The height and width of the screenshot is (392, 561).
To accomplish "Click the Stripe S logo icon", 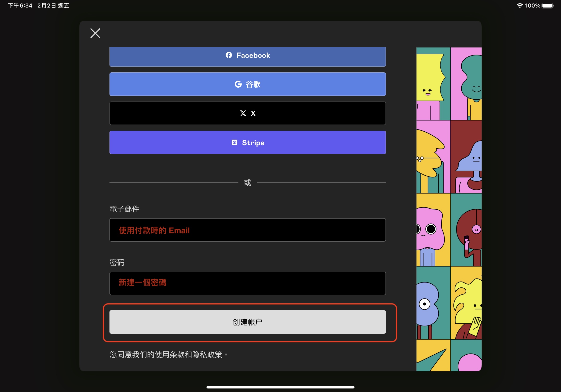I will [234, 143].
